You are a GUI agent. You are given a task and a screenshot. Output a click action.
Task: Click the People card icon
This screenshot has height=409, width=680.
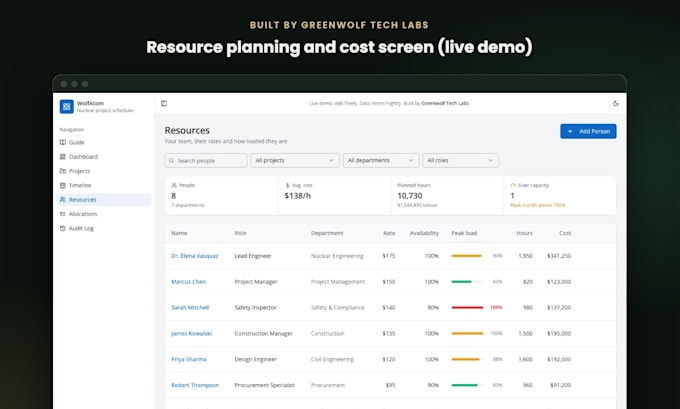coord(174,185)
